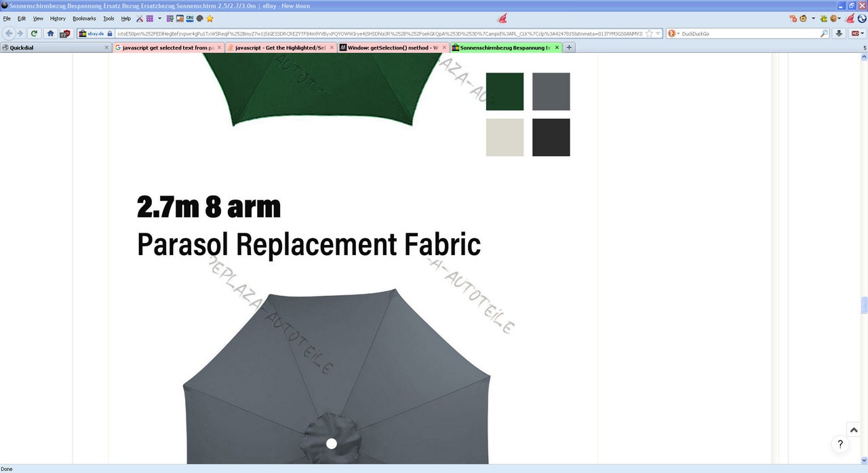
Task: Open the Bookmarks menu
Action: pyautogui.click(x=84, y=18)
